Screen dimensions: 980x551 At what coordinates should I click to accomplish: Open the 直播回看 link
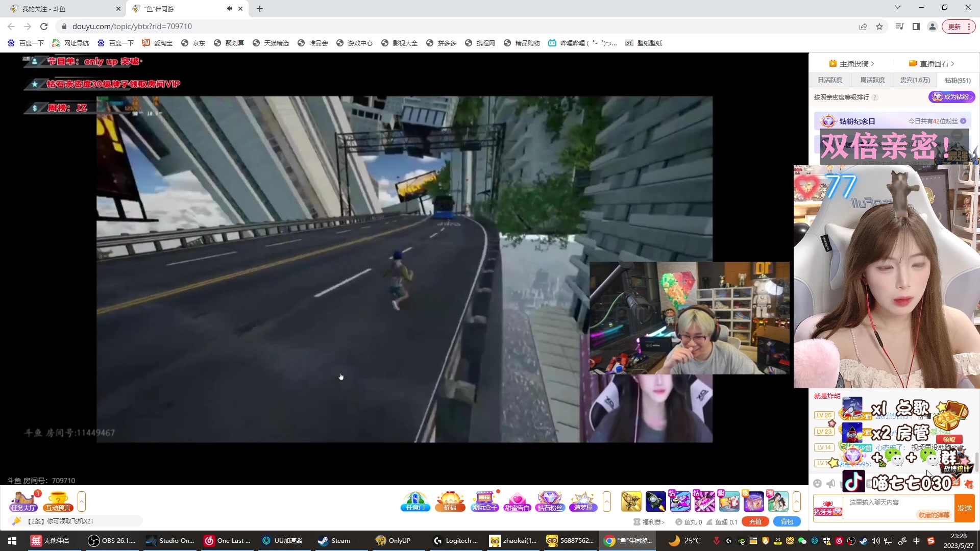(932, 64)
